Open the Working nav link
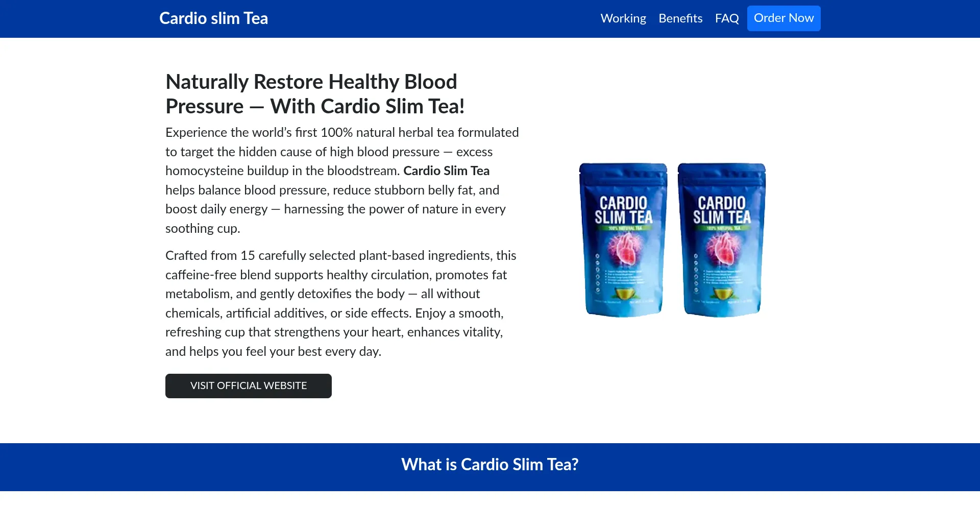Image resolution: width=980 pixels, height=507 pixels. [x=623, y=18]
